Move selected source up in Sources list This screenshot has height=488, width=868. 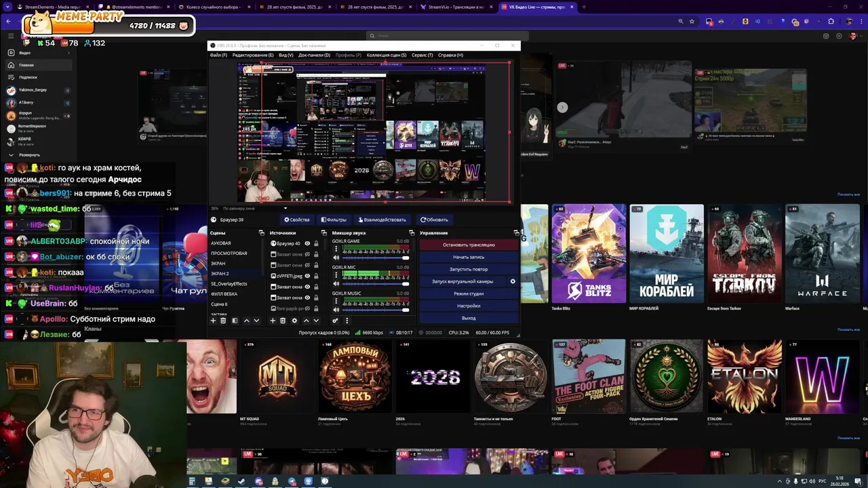[306, 321]
